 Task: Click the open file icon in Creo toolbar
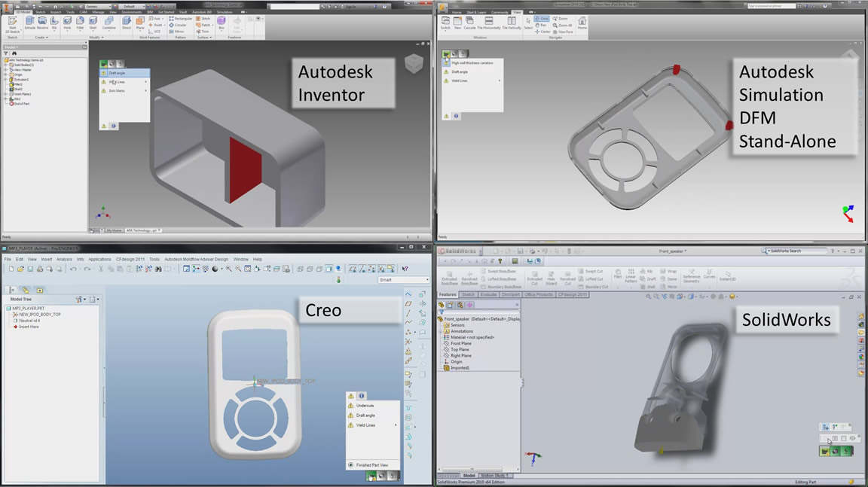pyautogui.click(x=20, y=269)
